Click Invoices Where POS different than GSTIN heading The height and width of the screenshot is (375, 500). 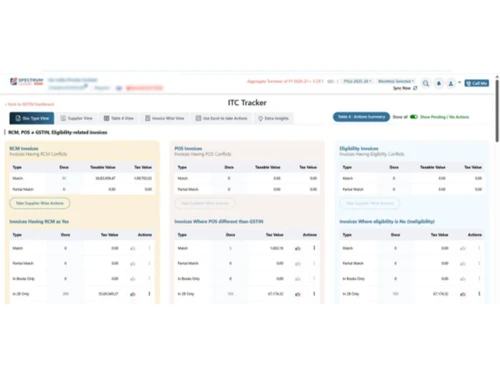[219, 222]
